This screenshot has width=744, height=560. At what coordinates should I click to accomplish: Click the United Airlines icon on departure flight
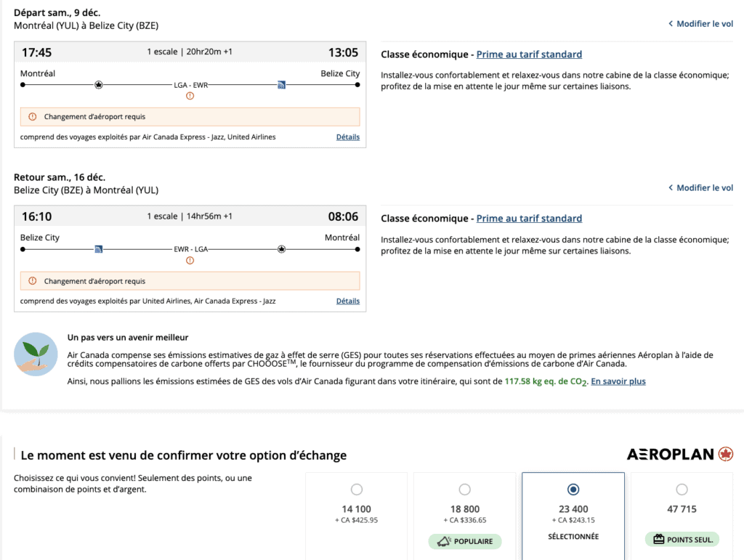pyautogui.click(x=281, y=85)
